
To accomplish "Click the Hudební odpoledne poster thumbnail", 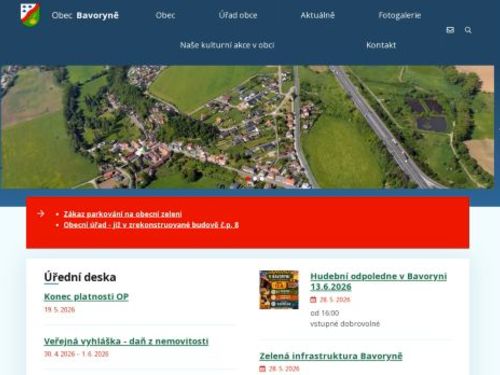I will coord(279,290).
